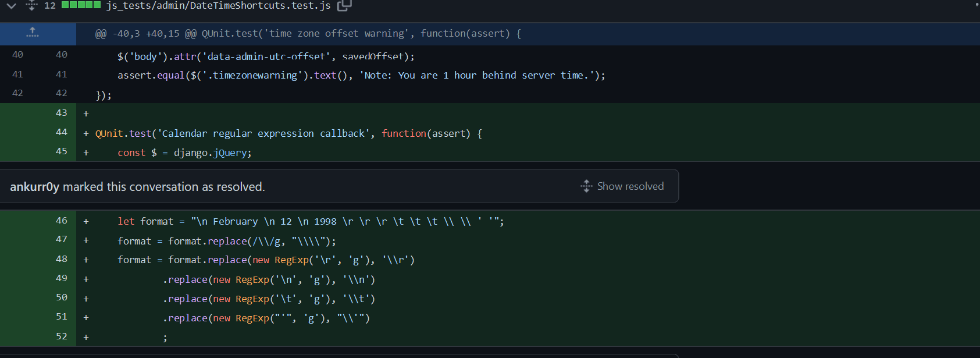This screenshot has width=980, height=358.
Task: Expand all hidden lines icon beside 12
Action: click(31, 5)
